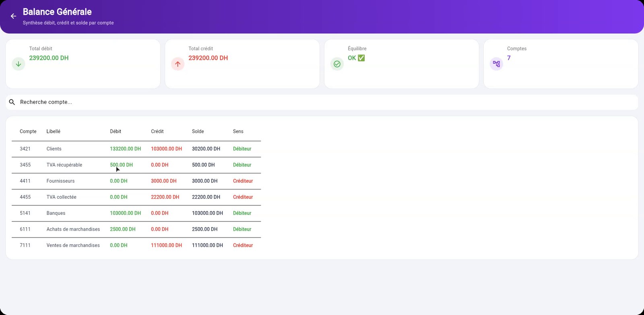Click Créditeur in the Ventes row

point(243,245)
